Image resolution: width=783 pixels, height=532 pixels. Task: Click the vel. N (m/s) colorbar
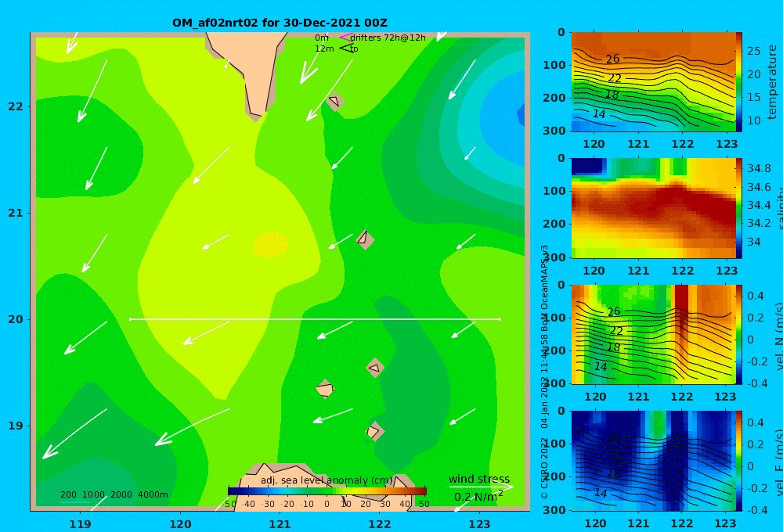pyautogui.click(x=738, y=334)
